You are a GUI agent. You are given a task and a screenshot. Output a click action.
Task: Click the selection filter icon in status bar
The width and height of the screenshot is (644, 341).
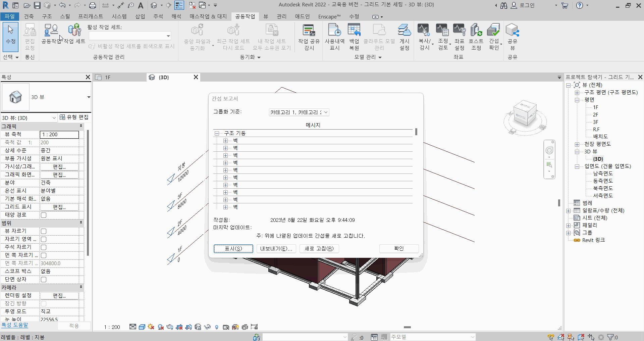tap(610, 337)
